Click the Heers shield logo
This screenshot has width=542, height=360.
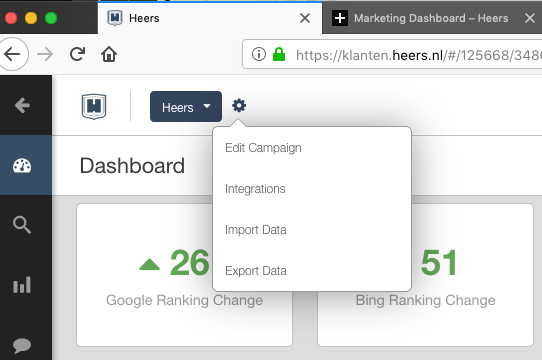[94, 107]
